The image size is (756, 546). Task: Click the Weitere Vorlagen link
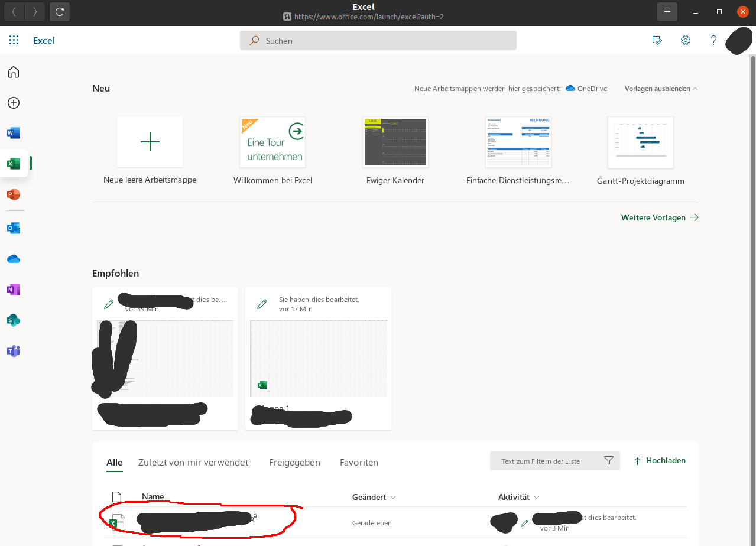[x=660, y=217]
